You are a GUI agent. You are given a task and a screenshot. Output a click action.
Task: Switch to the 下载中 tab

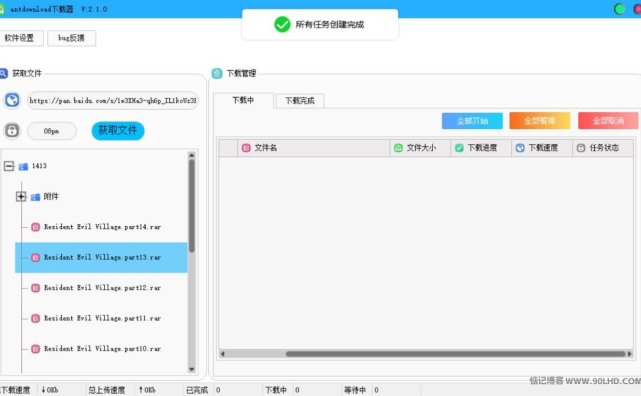tap(243, 100)
